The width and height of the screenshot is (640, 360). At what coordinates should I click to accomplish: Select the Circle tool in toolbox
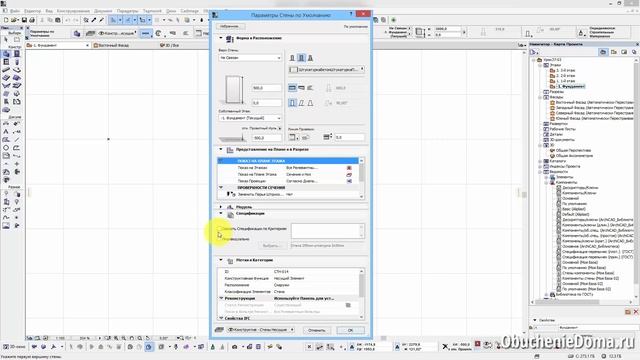pyautogui.click(x=6, y=148)
